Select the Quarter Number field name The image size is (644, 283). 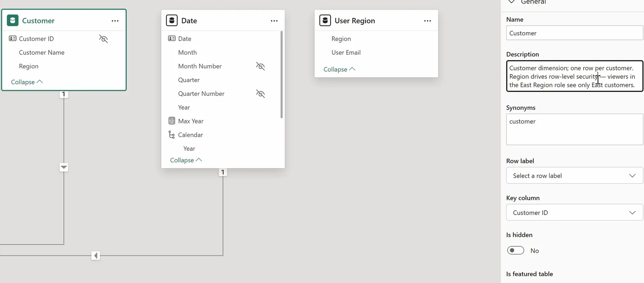(201, 93)
